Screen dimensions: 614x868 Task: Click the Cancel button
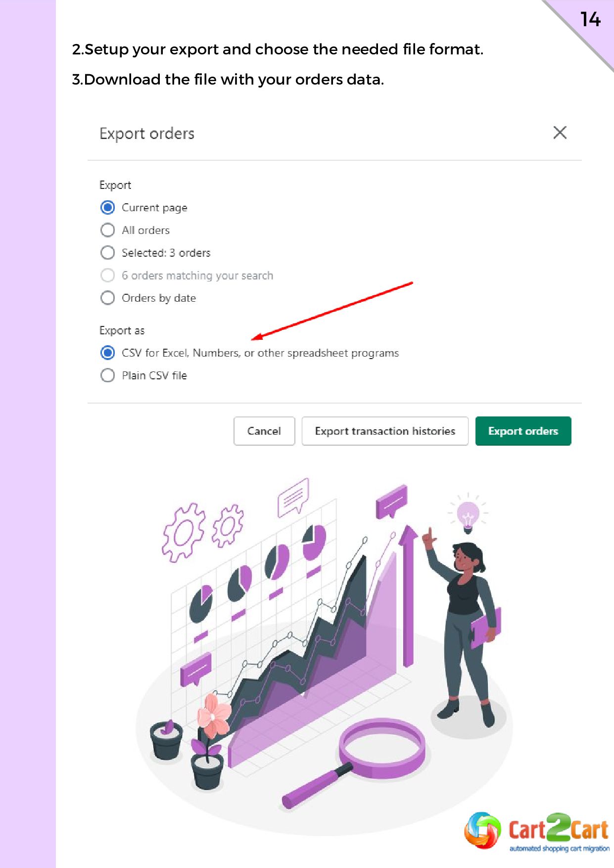(x=264, y=431)
